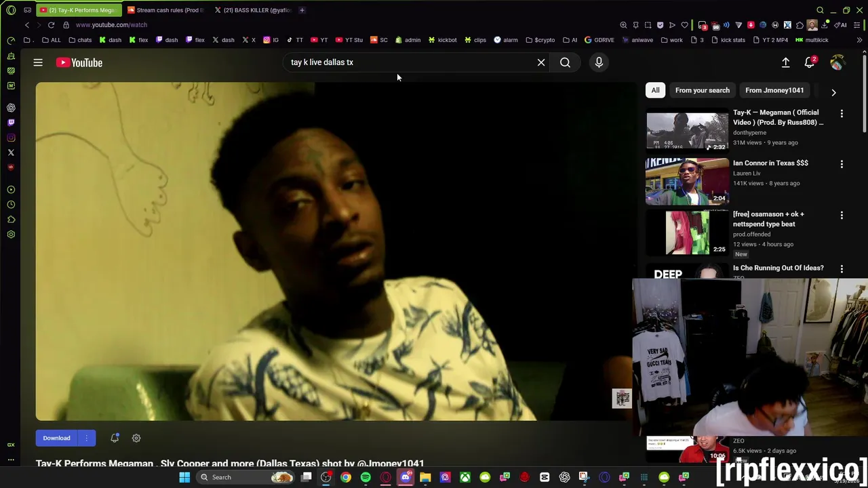This screenshot has height=488, width=868.
Task: Open the multikick bookmark
Action: [812, 40]
